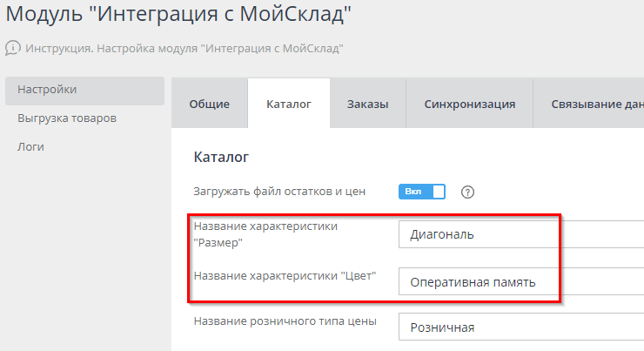Toggle the "Загружать файл остатков и цен" switch
Screen dimensions: 644x351
coord(422,192)
